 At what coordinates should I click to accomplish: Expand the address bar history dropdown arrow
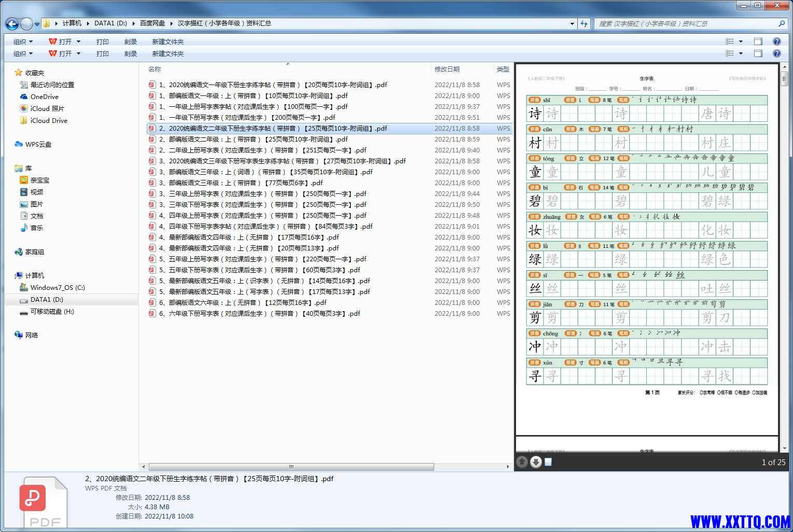click(x=572, y=23)
